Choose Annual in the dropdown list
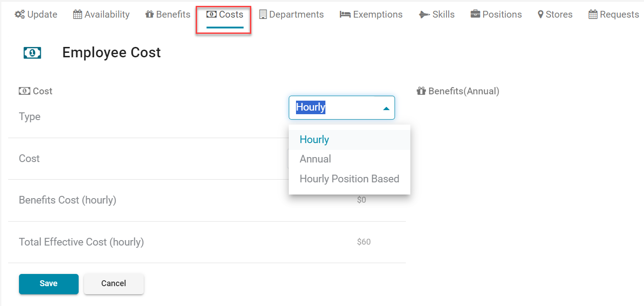This screenshot has width=644, height=306. coord(315,159)
